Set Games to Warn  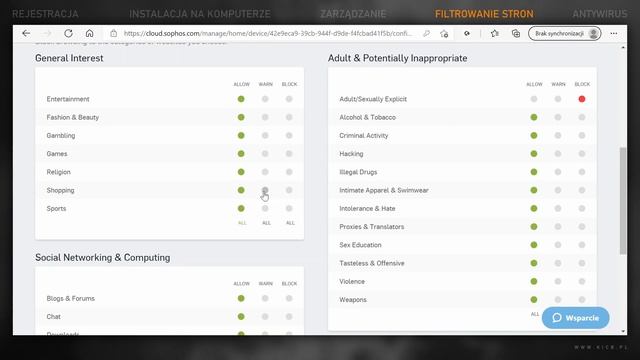coord(265,154)
